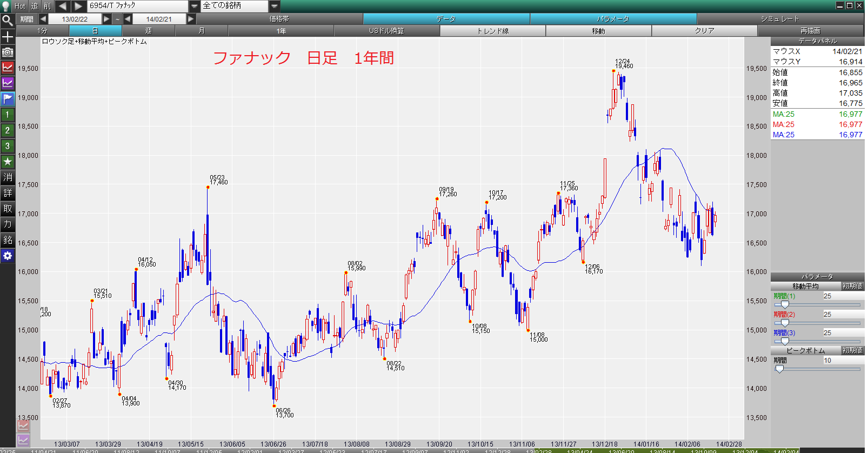
Task: Step start date 13/02/22 backward
Action: pos(43,19)
